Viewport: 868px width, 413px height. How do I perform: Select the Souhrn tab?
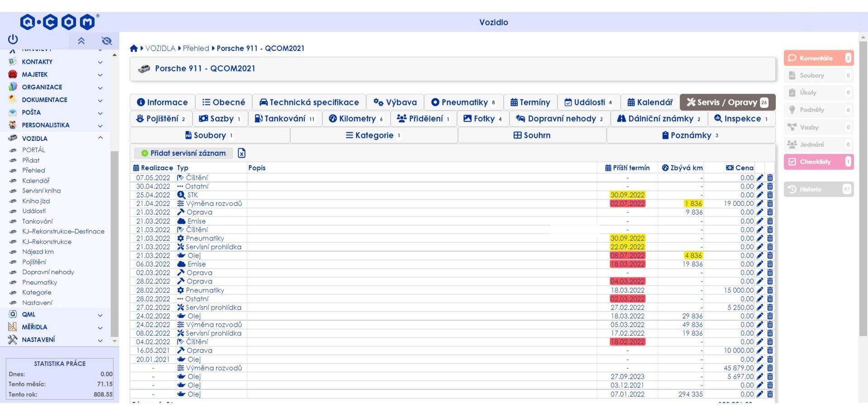point(532,136)
